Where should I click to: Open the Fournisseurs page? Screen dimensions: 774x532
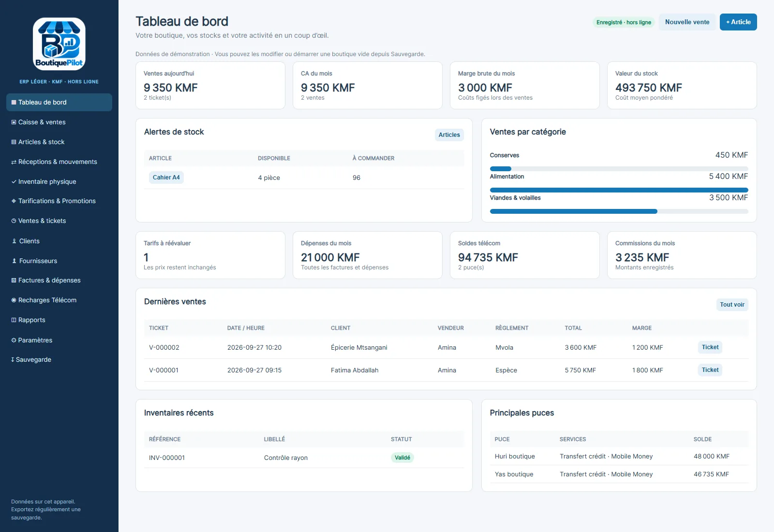point(59,261)
